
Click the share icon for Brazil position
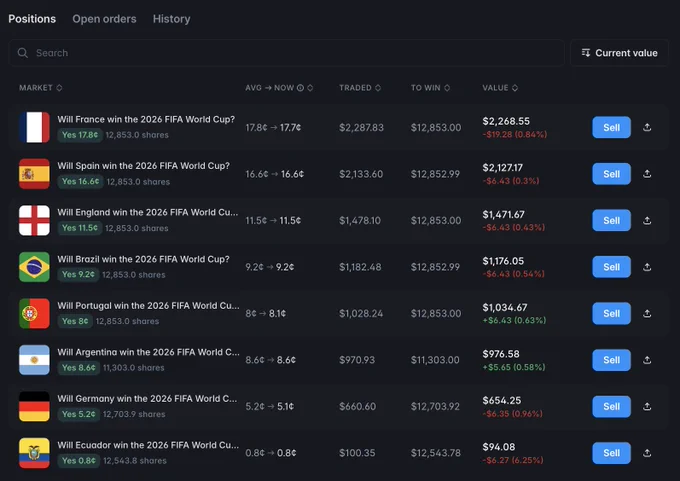[x=647, y=267]
